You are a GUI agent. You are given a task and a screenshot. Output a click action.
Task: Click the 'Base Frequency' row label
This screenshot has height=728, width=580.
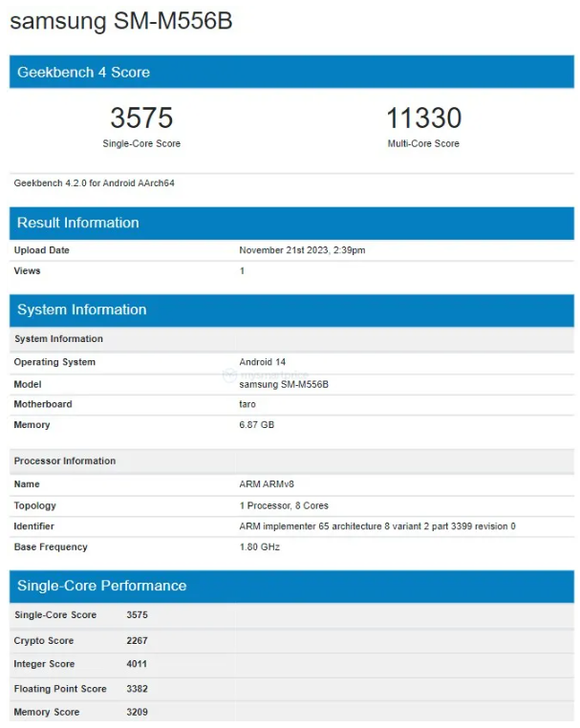[x=51, y=546]
